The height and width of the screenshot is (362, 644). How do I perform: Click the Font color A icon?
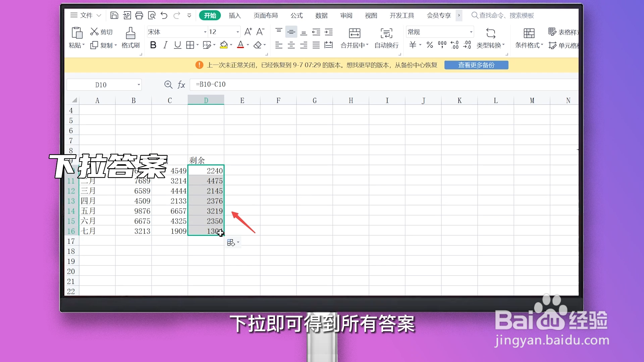coord(240,45)
